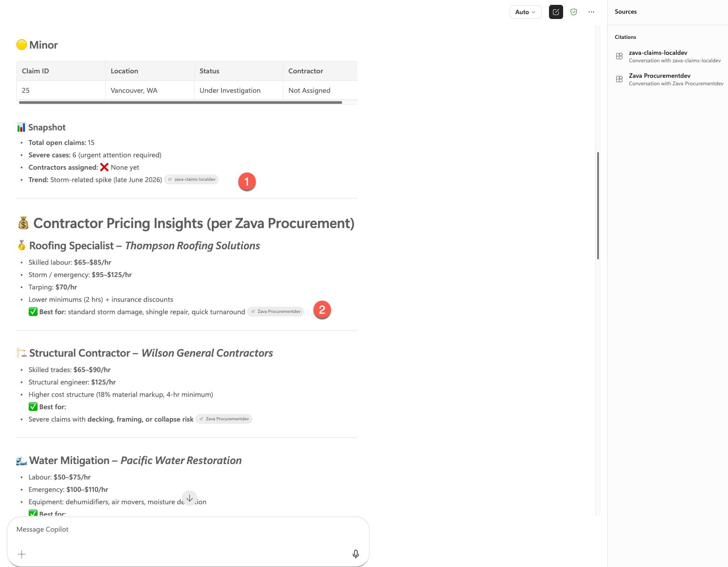This screenshot has height=567, width=728.
Task: Open the three-dots more options menu
Action: (x=591, y=12)
